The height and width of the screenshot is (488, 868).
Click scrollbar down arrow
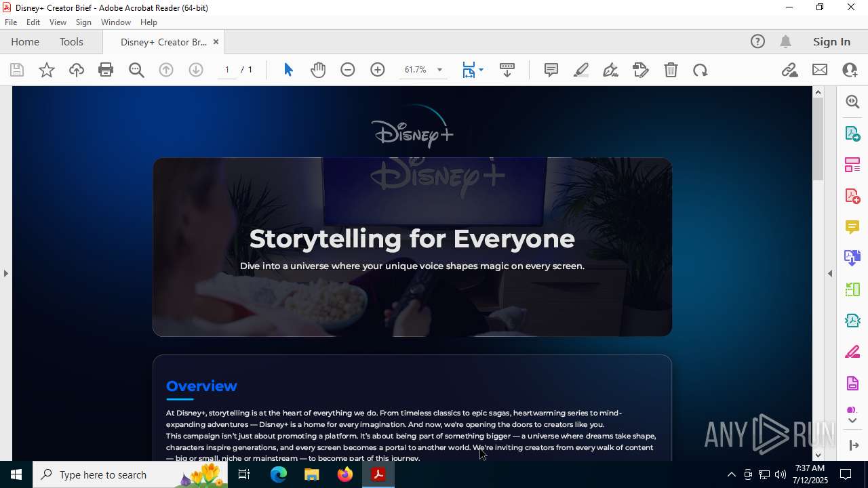coord(818,455)
